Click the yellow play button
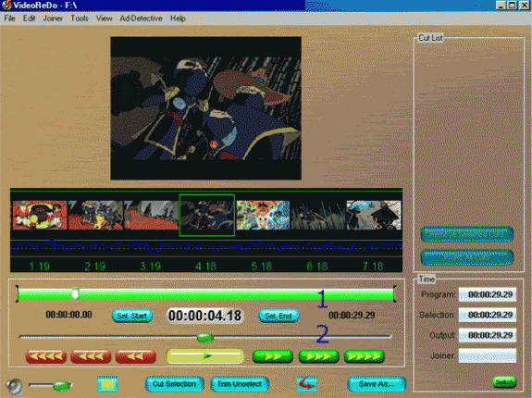Image resolution: width=532 pixels, height=398 pixels. click(205, 356)
